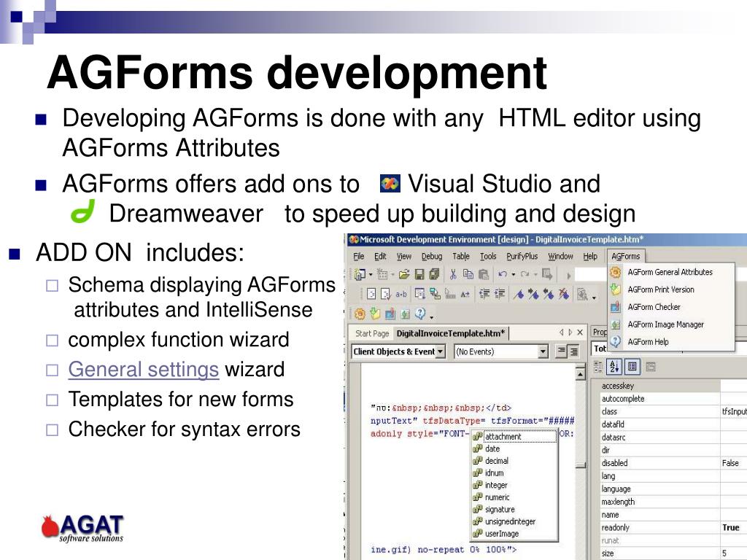Click the Dreamweaver logo icon on slide

[x=83, y=211]
